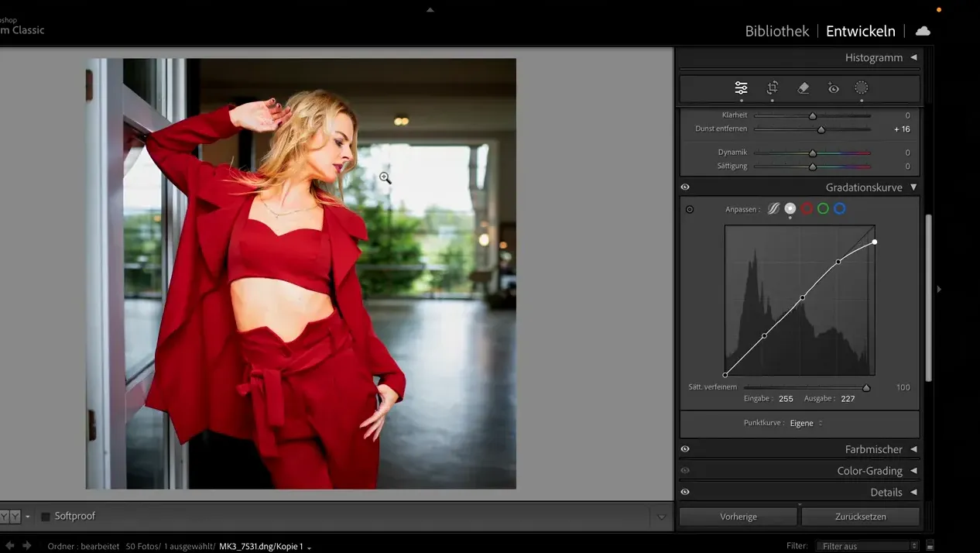The image size is (980, 553).
Task: Select the Crop tool
Action: 772,88
